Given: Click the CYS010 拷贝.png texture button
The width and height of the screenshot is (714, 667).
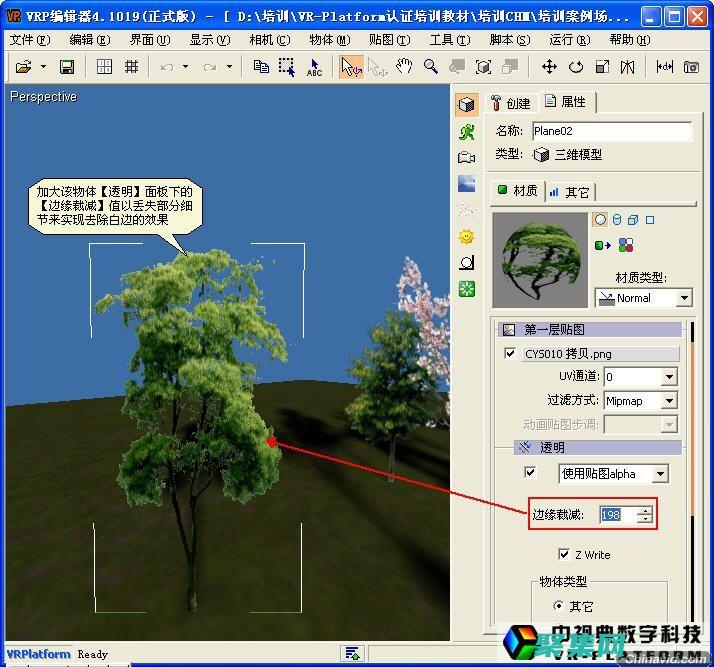Looking at the screenshot, I should tap(600, 354).
